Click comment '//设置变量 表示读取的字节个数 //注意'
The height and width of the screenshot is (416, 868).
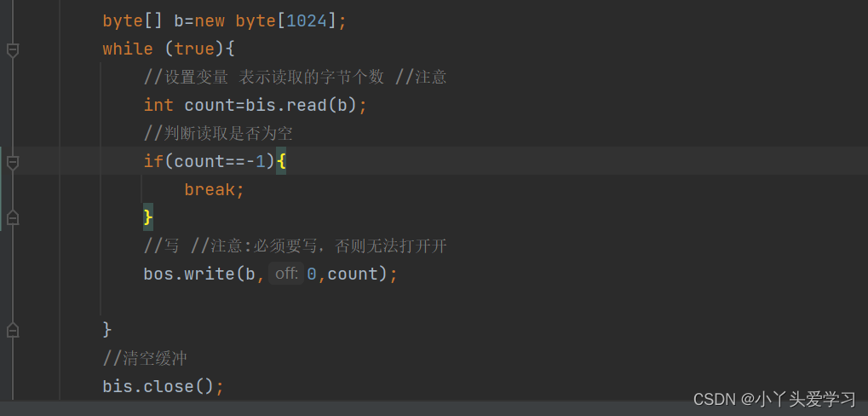tap(295, 77)
